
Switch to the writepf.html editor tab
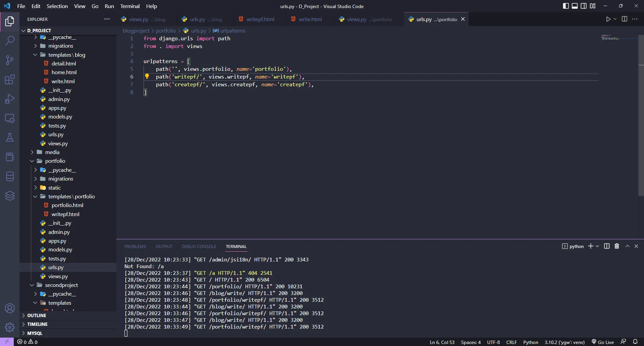pos(260,19)
